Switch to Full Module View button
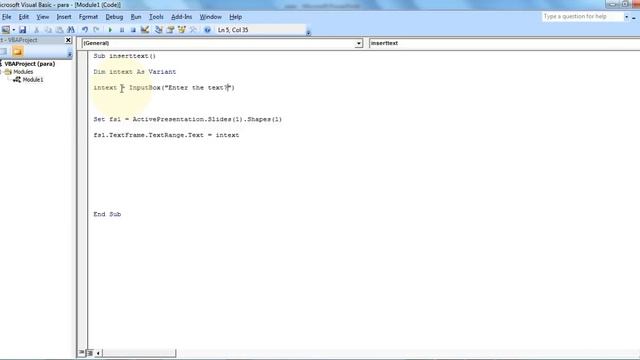The width and height of the screenshot is (640, 360). coord(90,353)
